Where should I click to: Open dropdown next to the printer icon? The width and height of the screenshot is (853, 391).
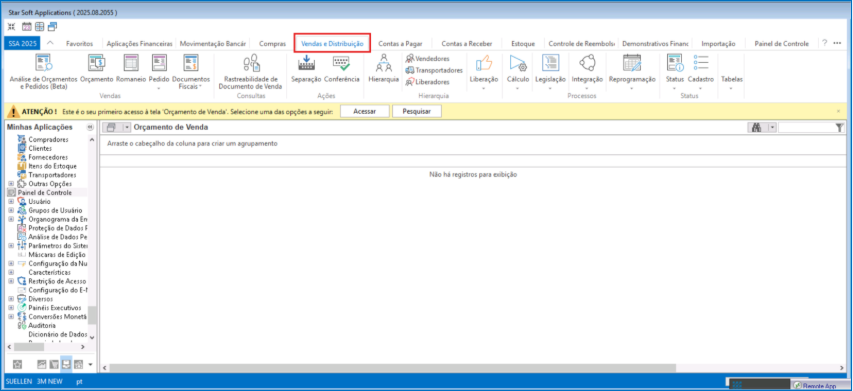pos(127,127)
